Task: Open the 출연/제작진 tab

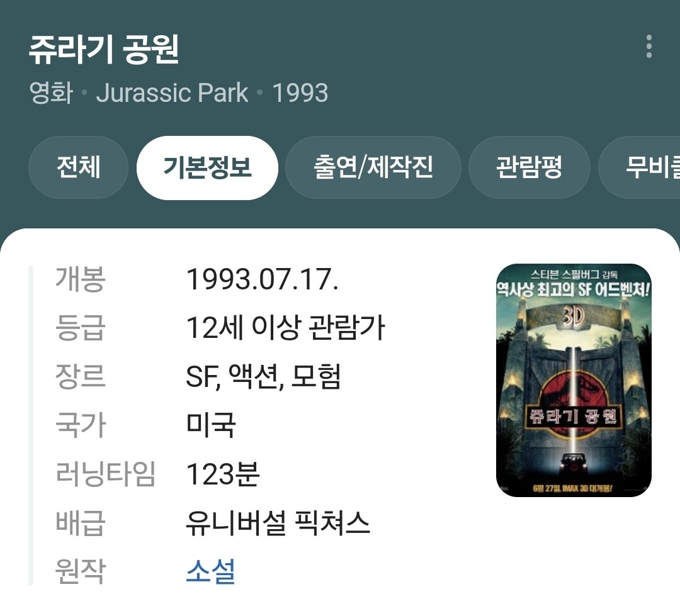Action: coord(373,167)
